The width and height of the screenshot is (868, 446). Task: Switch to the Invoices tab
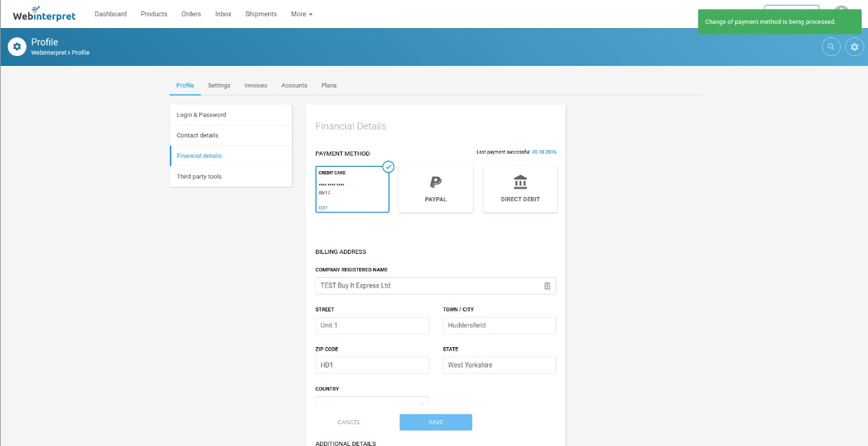(255, 86)
